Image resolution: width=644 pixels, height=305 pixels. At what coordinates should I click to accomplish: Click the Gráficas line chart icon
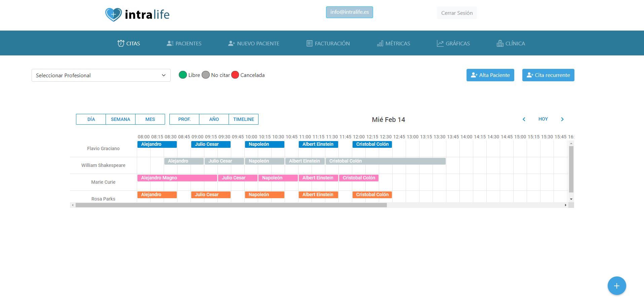pos(440,43)
